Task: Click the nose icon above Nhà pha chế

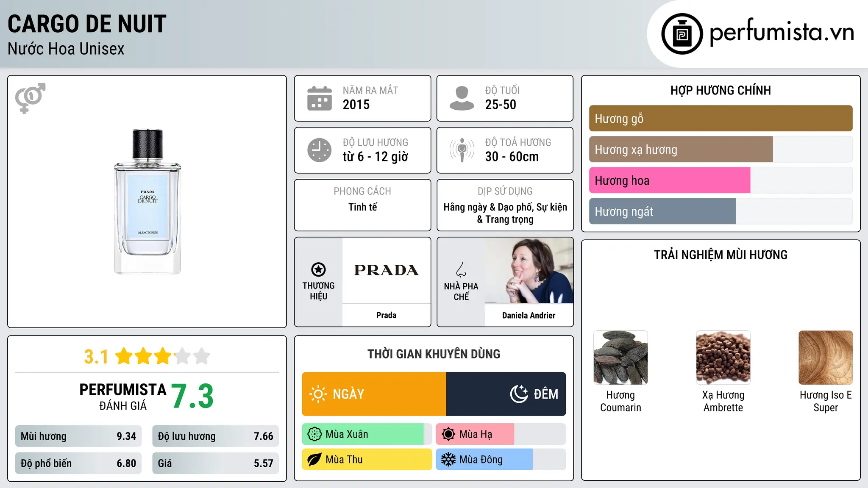Action: pyautogui.click(x=461, y=269)
